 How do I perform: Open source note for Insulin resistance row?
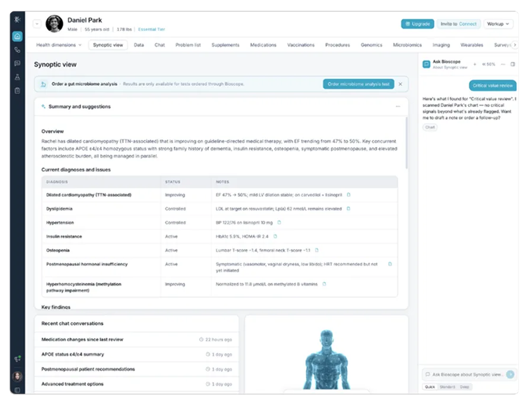[x=275, y=236]
